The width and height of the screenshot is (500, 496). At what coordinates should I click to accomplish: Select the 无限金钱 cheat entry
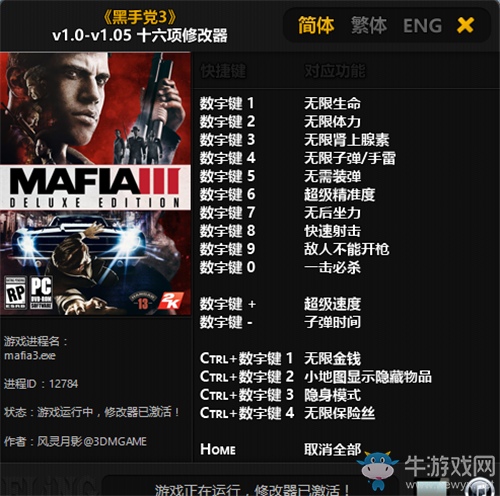(x=332, y=359)
